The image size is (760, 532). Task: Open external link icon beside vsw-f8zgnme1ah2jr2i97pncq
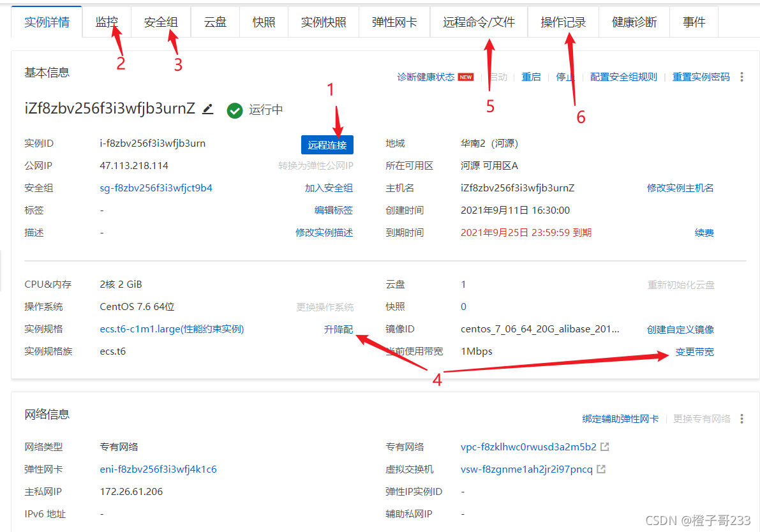click(x=601, y=469)
